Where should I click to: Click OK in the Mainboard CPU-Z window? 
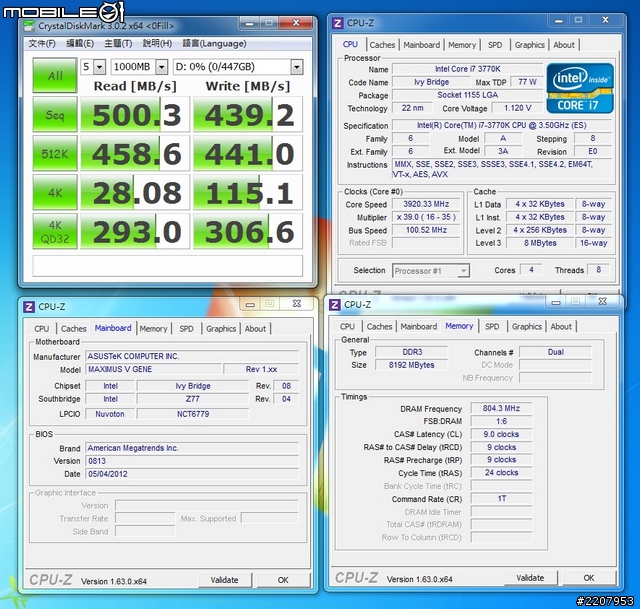coord(283,580)
